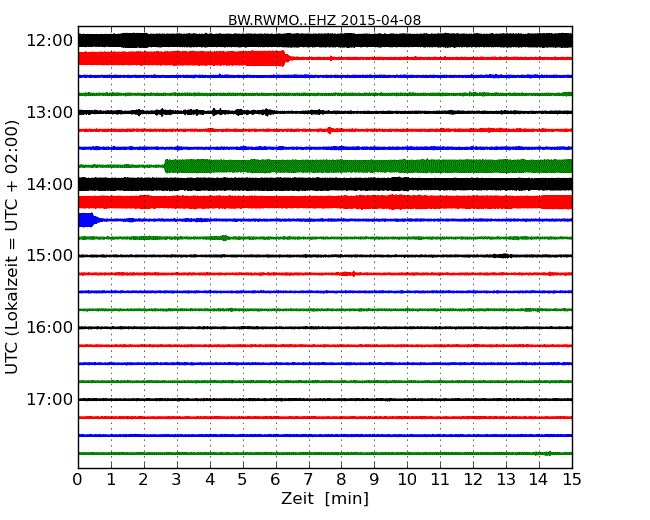The image size is (650, 520).
Task: Click the 13:00 time label
Action: (x=50, y=112)
